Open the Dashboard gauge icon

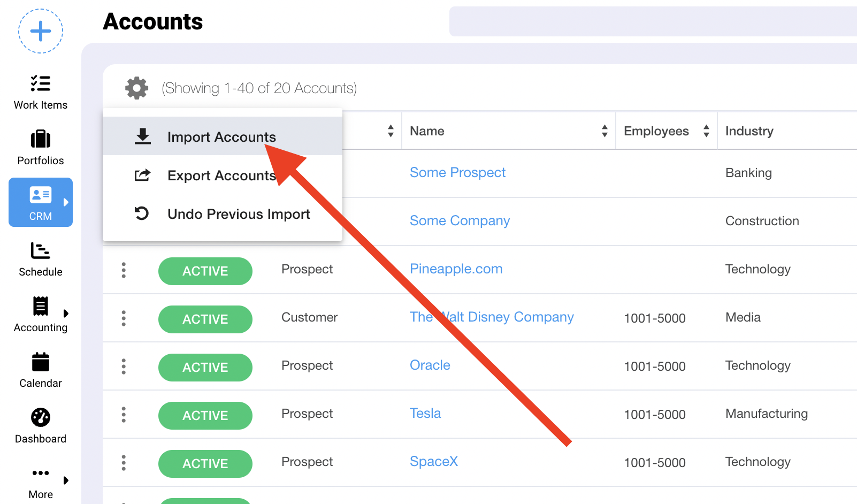[x=41, y=418]
